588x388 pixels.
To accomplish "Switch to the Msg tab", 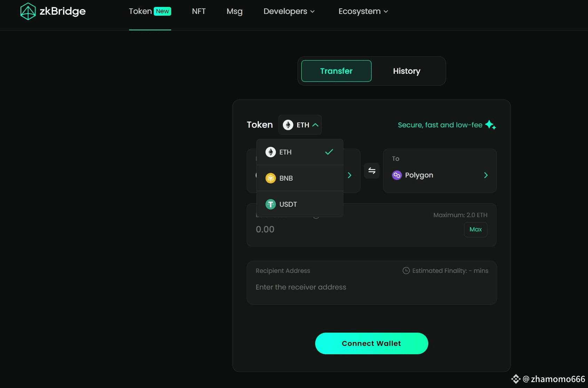I will 235,11.
